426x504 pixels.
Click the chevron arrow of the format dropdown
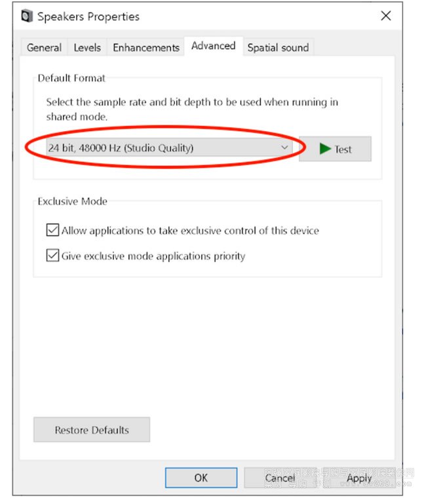tap(285, 148)
